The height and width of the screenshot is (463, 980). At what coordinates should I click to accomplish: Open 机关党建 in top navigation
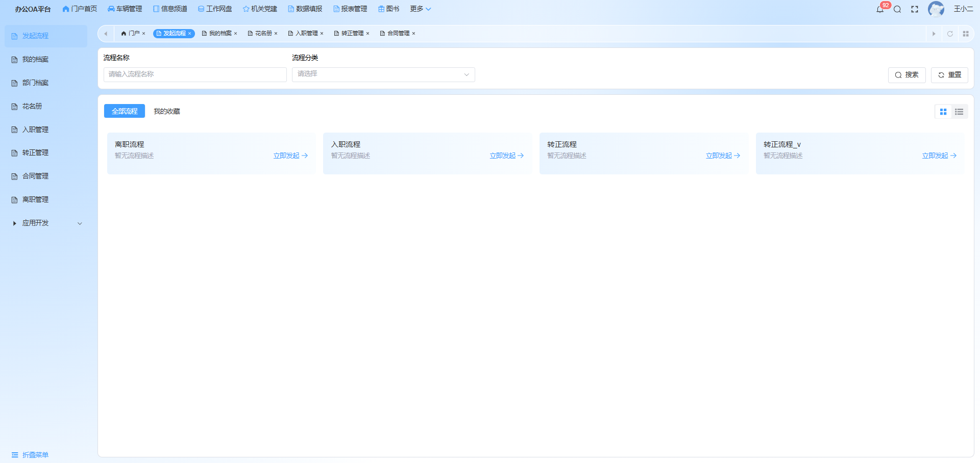tap(260, 9)
